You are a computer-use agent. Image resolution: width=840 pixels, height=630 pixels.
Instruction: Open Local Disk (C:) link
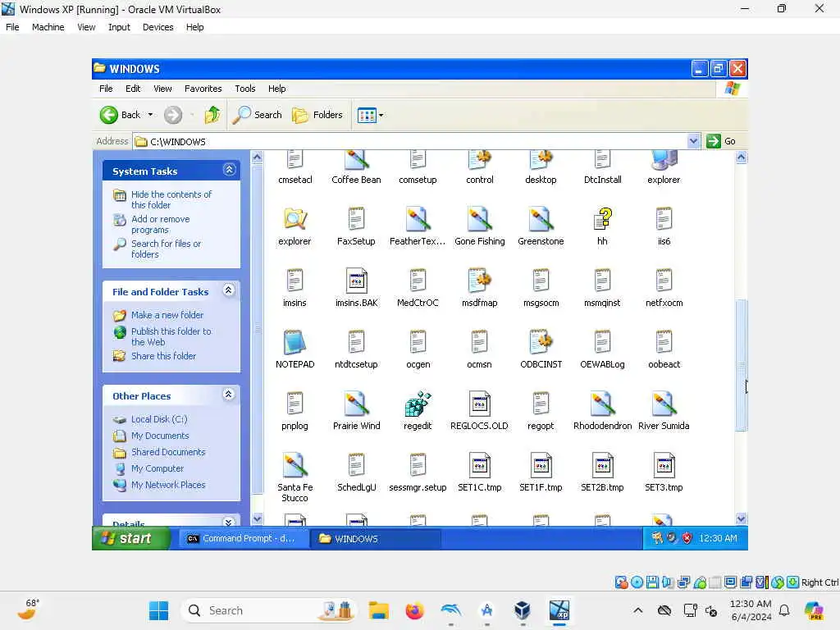coord(159,419)
